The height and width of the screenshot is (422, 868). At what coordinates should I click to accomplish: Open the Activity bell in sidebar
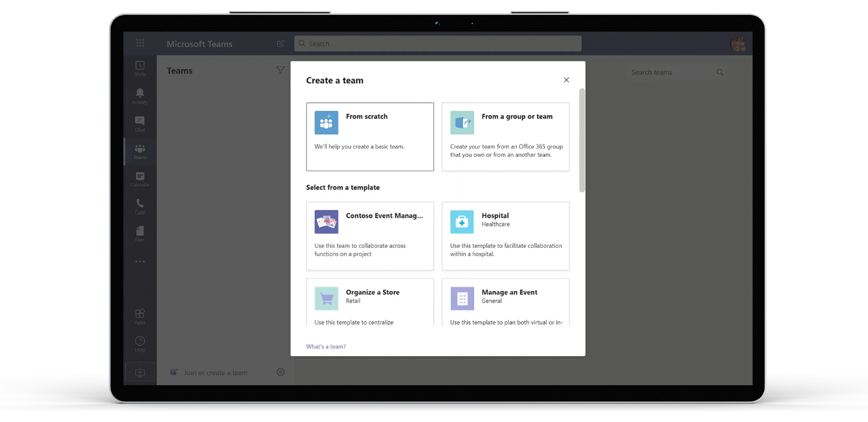pos(140,96)
